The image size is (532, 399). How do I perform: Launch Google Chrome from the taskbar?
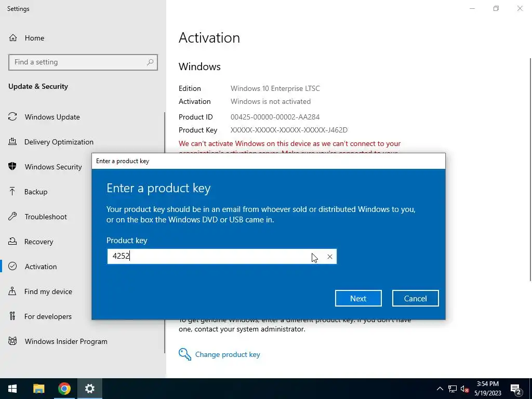tap(64, 389)
